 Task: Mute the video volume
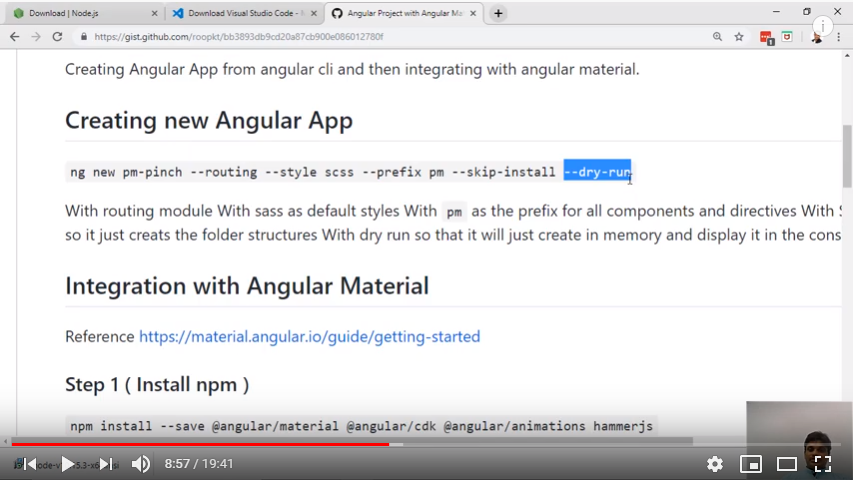pyautogui.click(x=141, y=464)
